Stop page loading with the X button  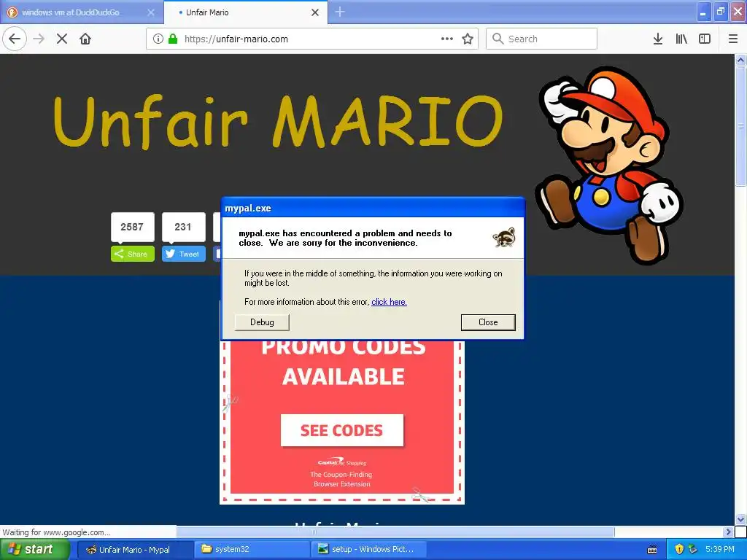62,39
